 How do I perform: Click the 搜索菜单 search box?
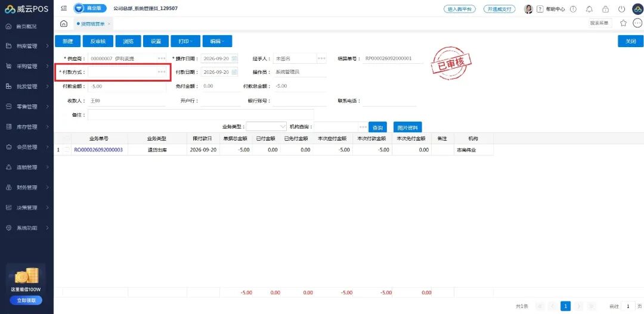[x=600, y=23]
